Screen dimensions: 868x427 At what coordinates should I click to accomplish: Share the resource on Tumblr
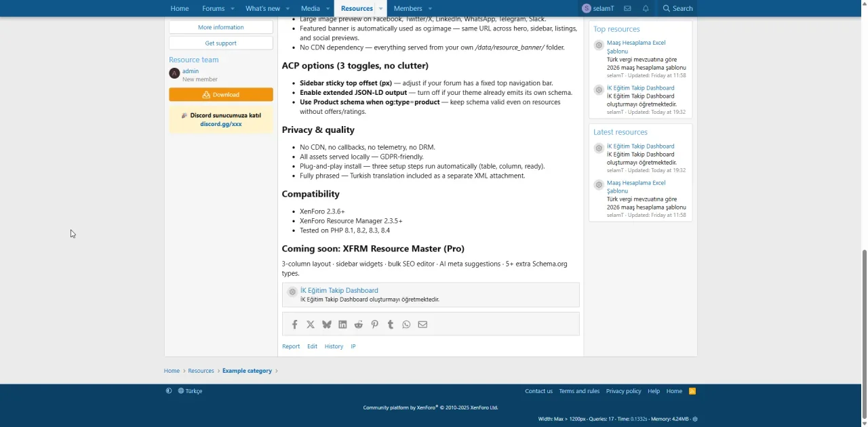click(391, 325)
